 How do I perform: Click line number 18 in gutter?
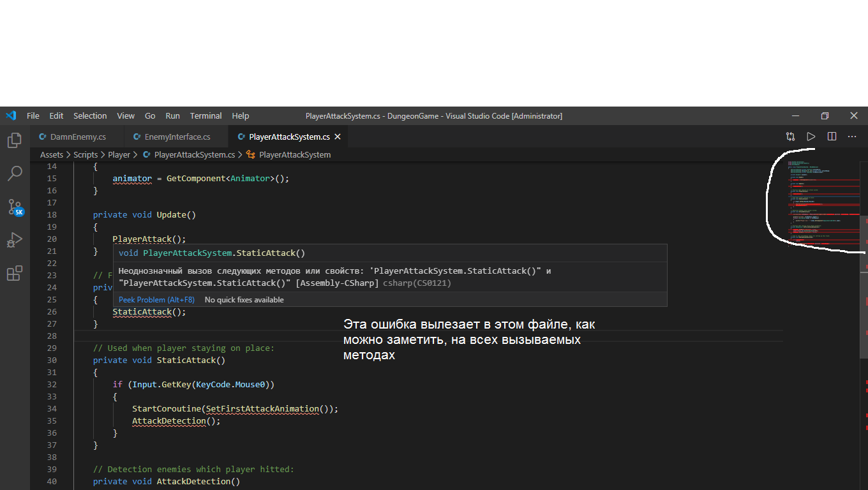[x=51, y=215]
